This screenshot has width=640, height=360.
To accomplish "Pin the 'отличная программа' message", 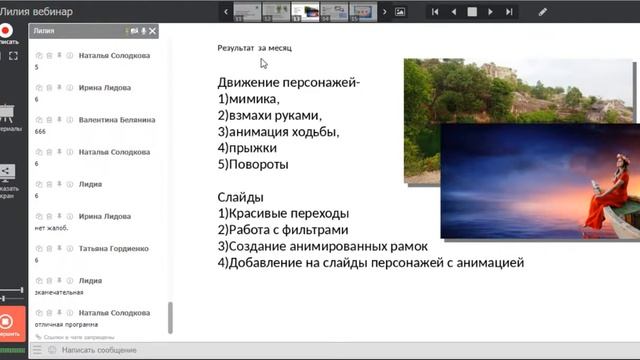I will pos(59,313).
